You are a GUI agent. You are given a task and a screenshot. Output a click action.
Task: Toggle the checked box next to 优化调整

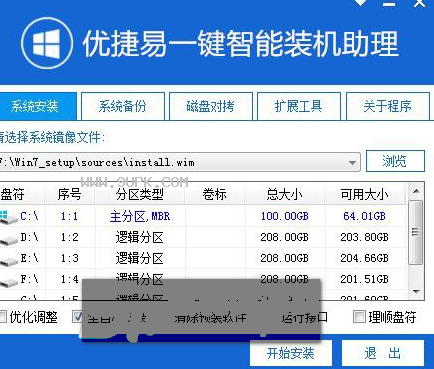(x=77, y=316)
